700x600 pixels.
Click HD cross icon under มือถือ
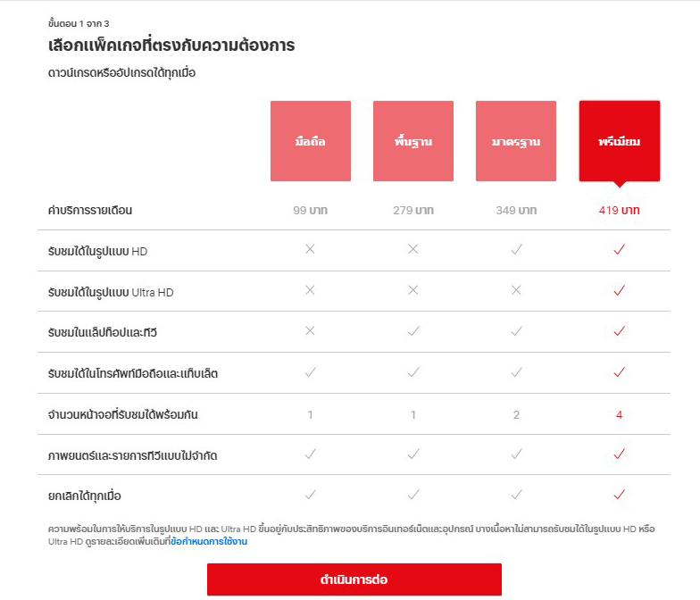click(310, 249)
